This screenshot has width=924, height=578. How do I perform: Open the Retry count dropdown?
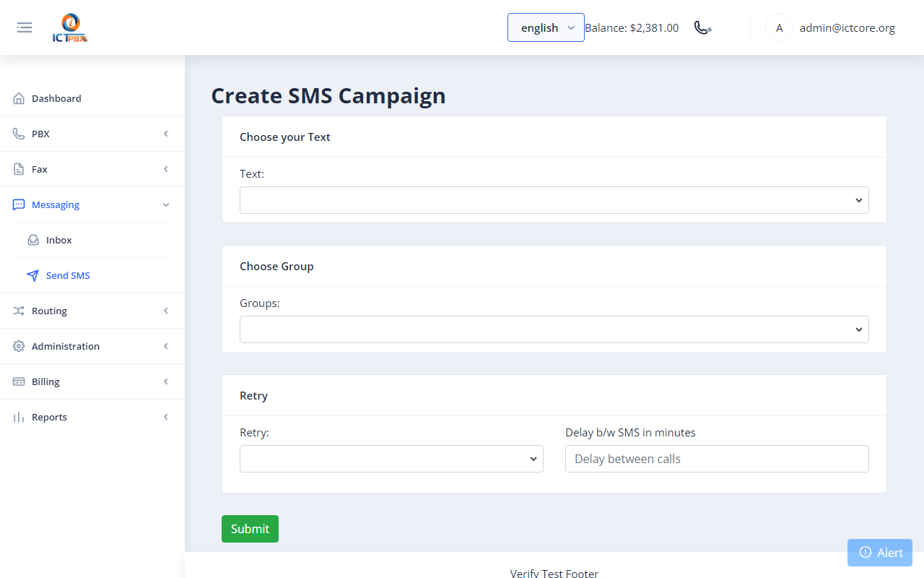391,459
